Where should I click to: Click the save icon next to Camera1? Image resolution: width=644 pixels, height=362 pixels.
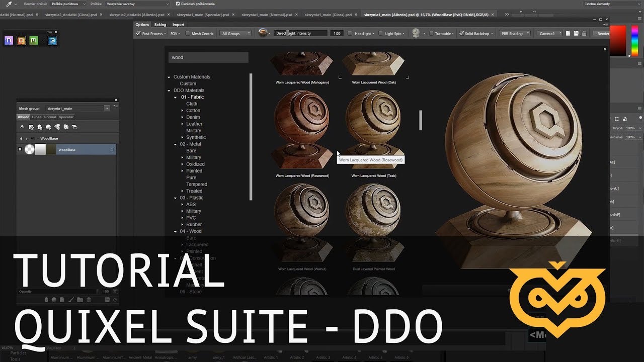tap(576, 33)
